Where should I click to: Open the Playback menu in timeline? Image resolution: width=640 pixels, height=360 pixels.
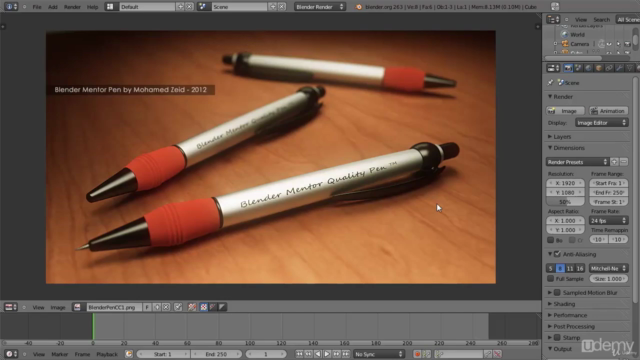coord(107,354)
